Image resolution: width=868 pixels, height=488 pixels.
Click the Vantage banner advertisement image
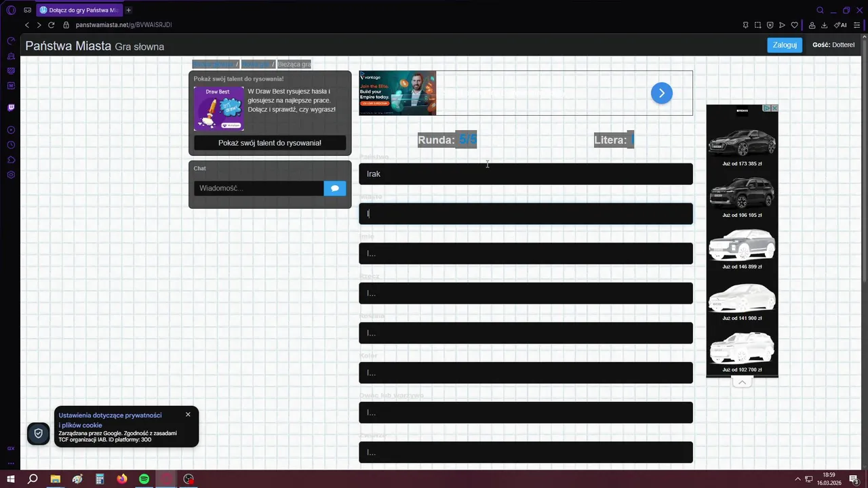coord(397,93)
